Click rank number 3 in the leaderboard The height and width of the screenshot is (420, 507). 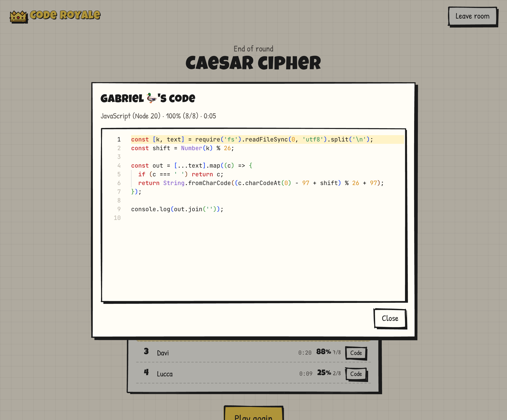click(146, 351)
